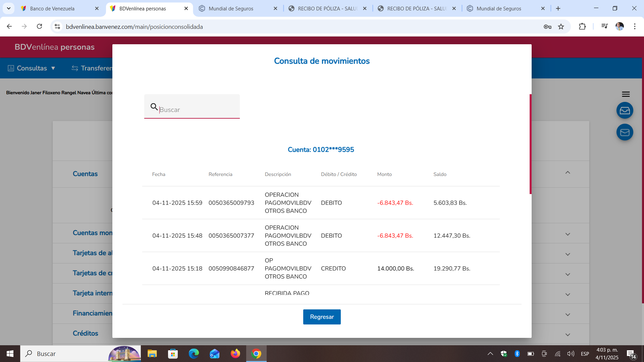The width and height of the screenshot is (644, 362).
Task: Focus the Buscar movements search field
Action: (198, 110)
